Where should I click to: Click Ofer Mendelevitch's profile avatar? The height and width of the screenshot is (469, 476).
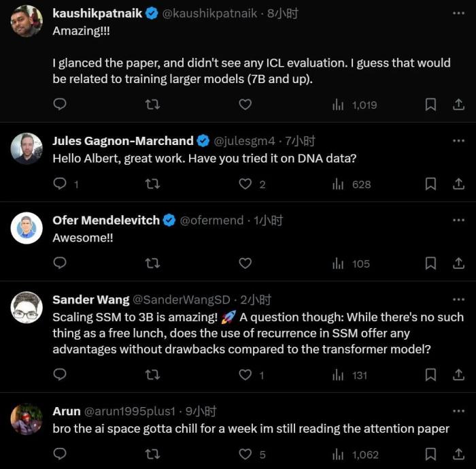tap(27, 228)
